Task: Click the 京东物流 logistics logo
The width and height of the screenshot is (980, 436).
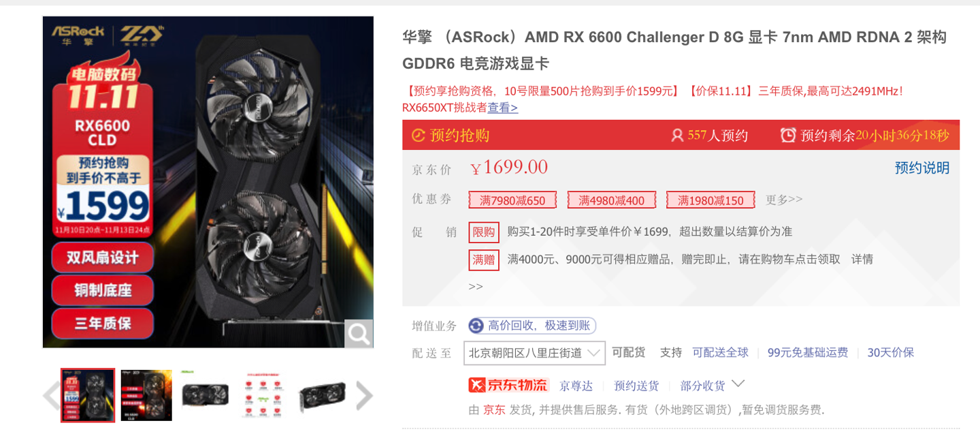Action: [508, 385]
